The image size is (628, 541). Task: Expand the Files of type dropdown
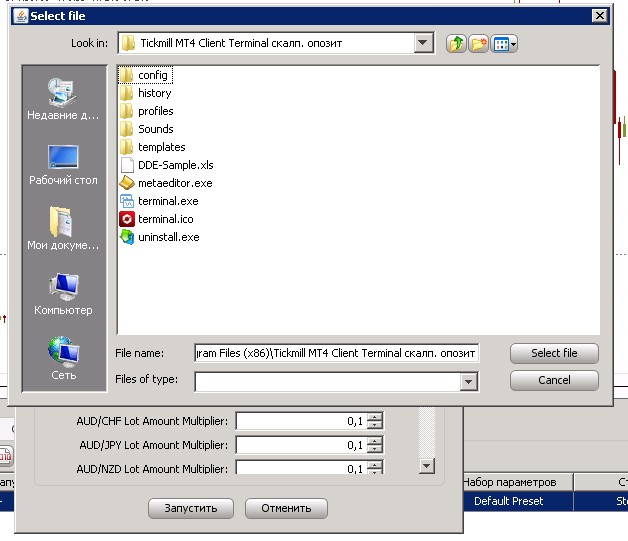click(468, 382)
